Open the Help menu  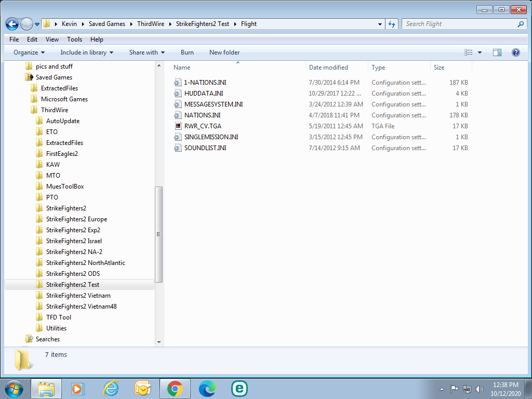click(x=97, y=39)
